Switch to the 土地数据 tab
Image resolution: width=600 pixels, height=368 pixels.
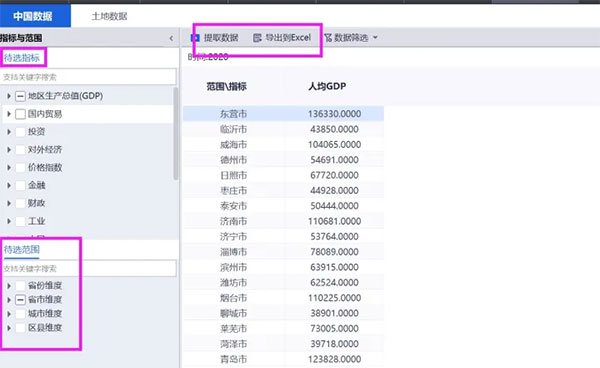tap(109, 16)
